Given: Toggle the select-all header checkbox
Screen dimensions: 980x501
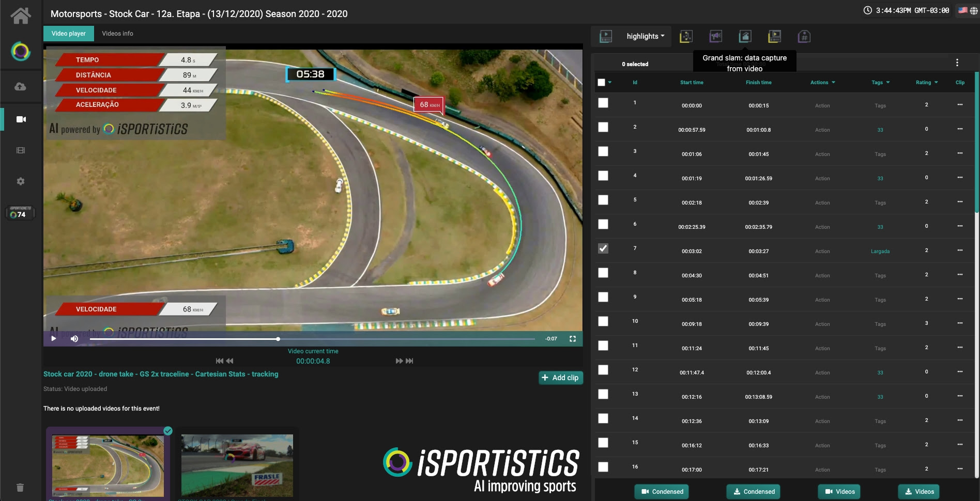Looking at the screenshot, I should (x=601, y=82).
